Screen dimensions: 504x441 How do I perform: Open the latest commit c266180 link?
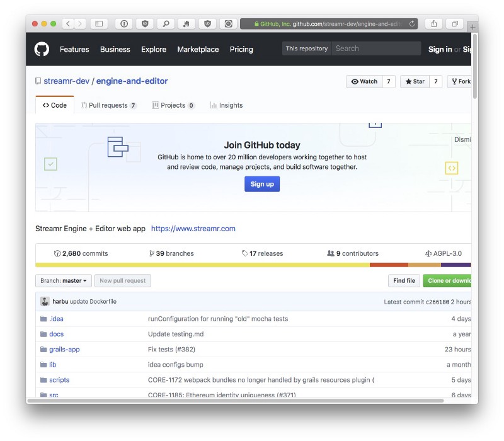tap(437, 302)
